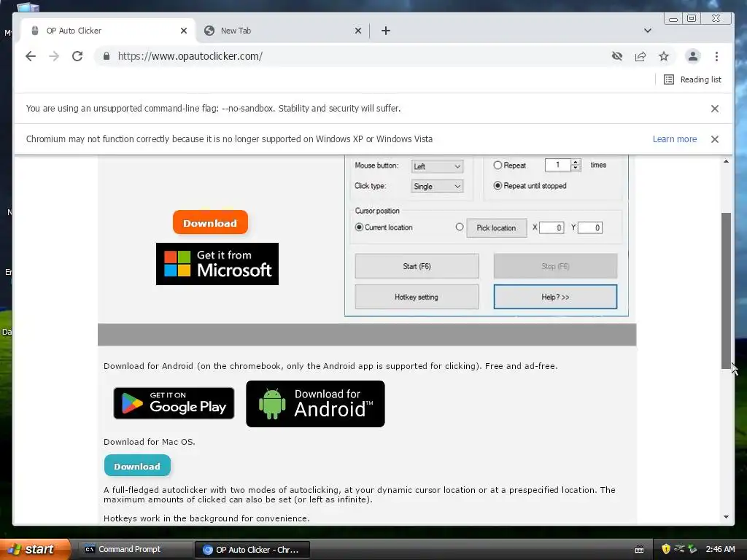Click the greyed Stop (F6) button
747x560 pixels.
(555, 266)
